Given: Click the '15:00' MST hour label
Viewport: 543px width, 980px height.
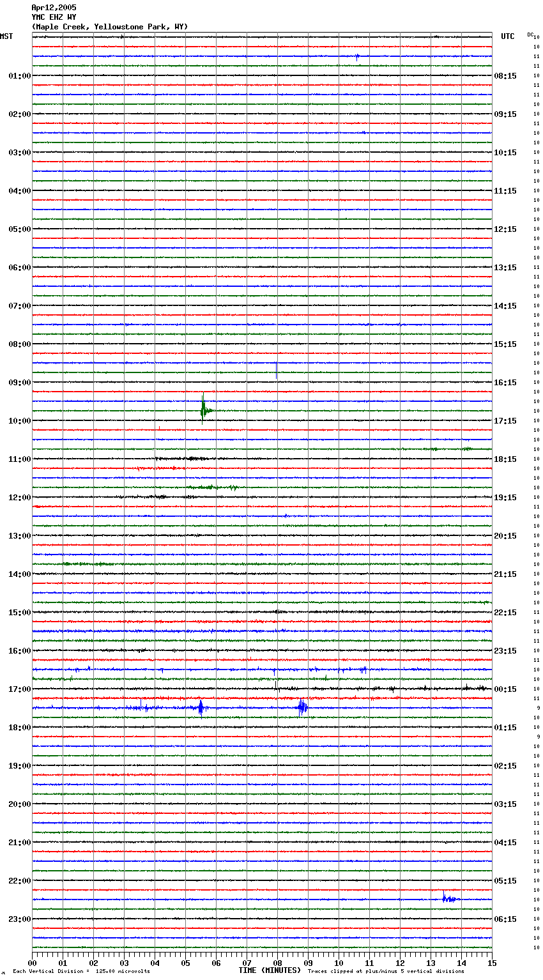Looking at the screenshot, I should coord(19,613).
